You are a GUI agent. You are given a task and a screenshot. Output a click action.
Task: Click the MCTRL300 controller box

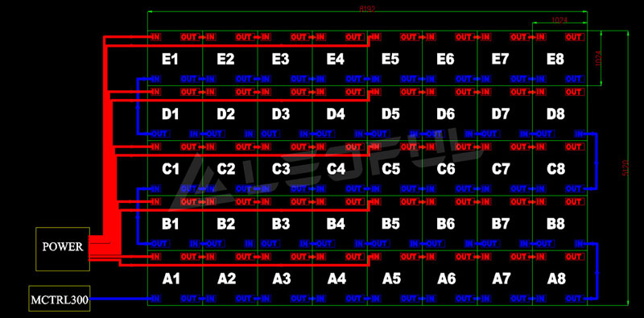(x=60, y=299)
